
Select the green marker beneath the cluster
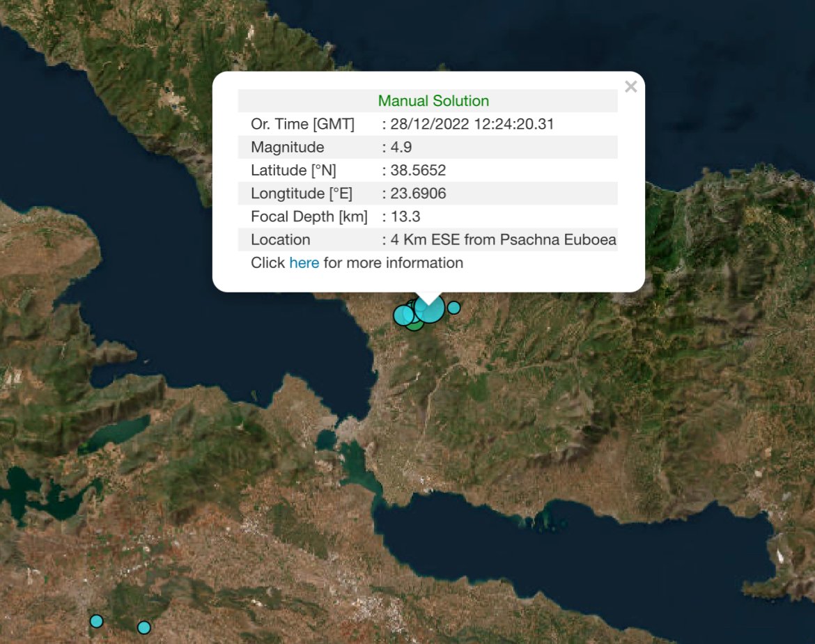point(414,325)
